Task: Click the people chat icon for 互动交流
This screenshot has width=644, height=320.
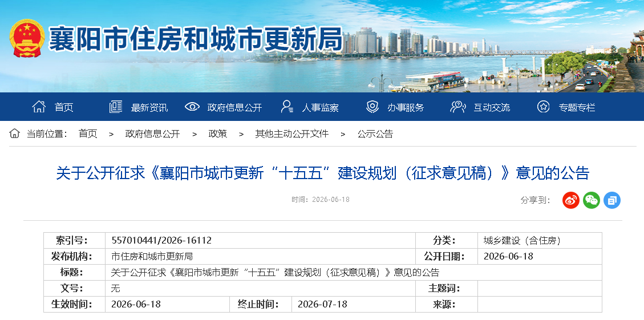Action: (457, 107)
